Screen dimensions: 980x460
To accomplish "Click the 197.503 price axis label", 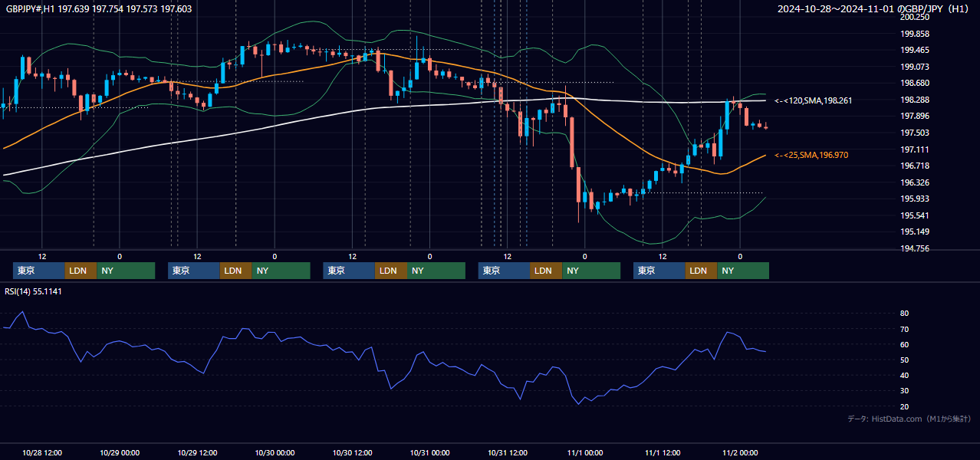I will click(x=915, y=133).
